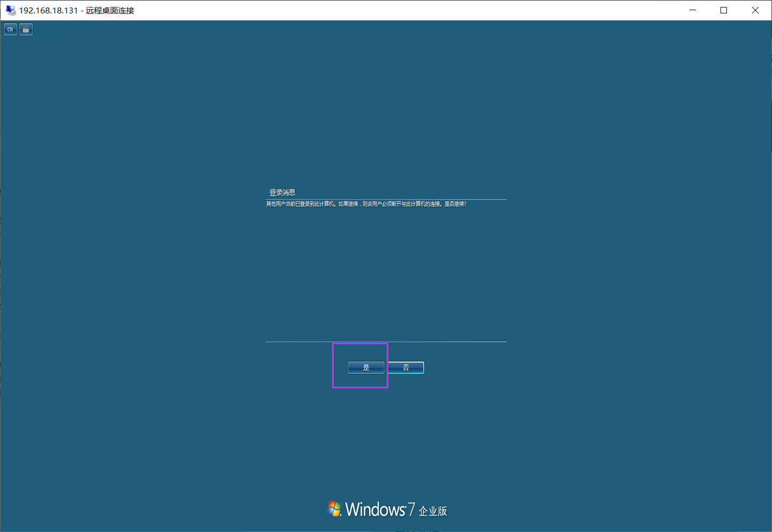Viewport: 772px width, 532px height.
Task: Open the on-screen keyboard icon
Action: [26, 29]
